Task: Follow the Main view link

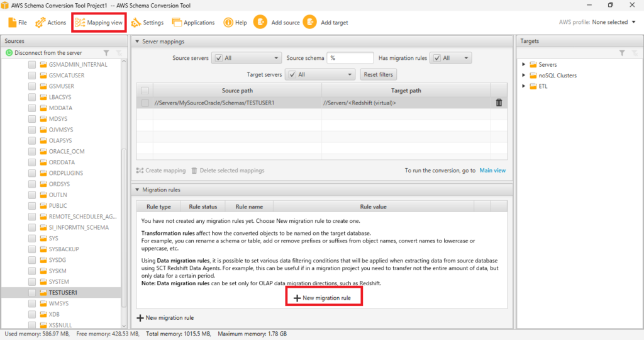Action: pos(492,171)
